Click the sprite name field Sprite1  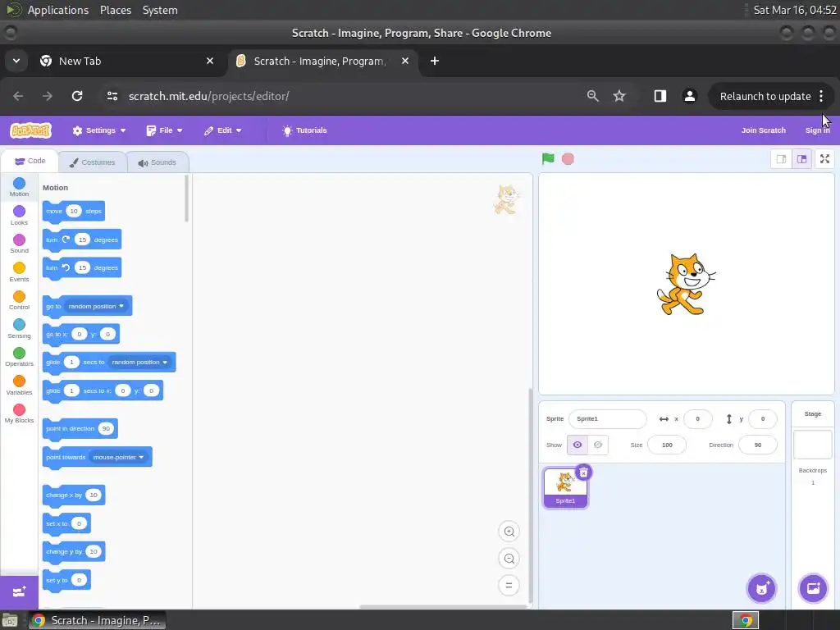tap(608, 419)
